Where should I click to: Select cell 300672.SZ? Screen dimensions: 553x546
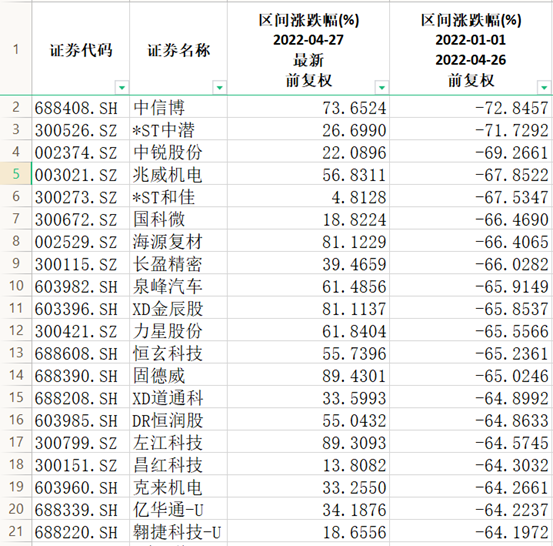coord(81,219)
